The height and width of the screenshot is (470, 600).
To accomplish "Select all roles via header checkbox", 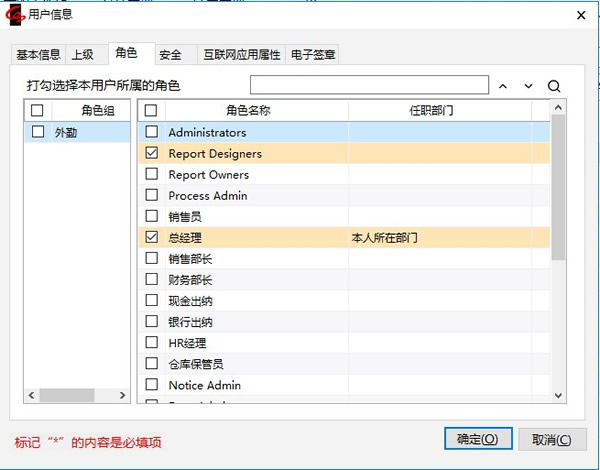I will click(x=152, y=110).
